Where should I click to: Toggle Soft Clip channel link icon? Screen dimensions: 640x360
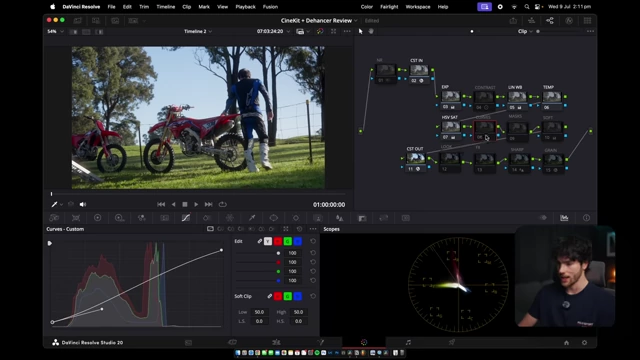[x=269, y=296]
